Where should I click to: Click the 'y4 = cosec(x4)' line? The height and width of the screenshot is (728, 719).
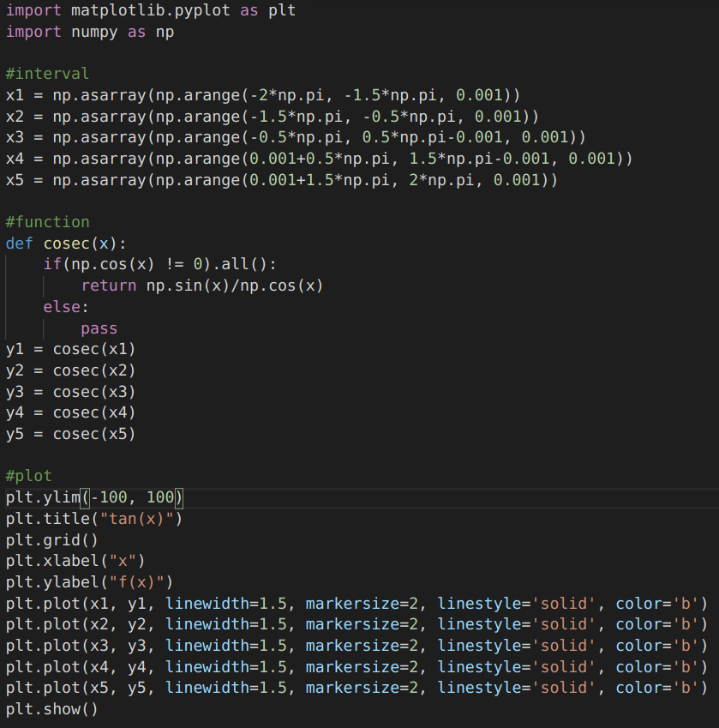(70, 412)
